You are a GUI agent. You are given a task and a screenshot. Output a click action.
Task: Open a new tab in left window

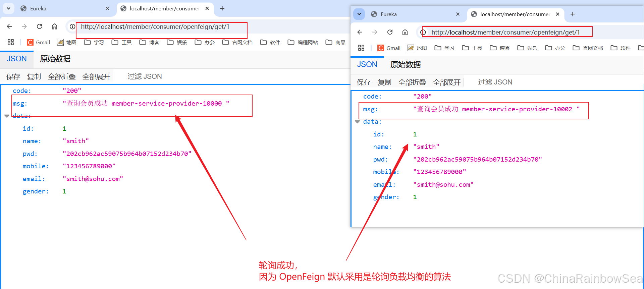point(222,8)
